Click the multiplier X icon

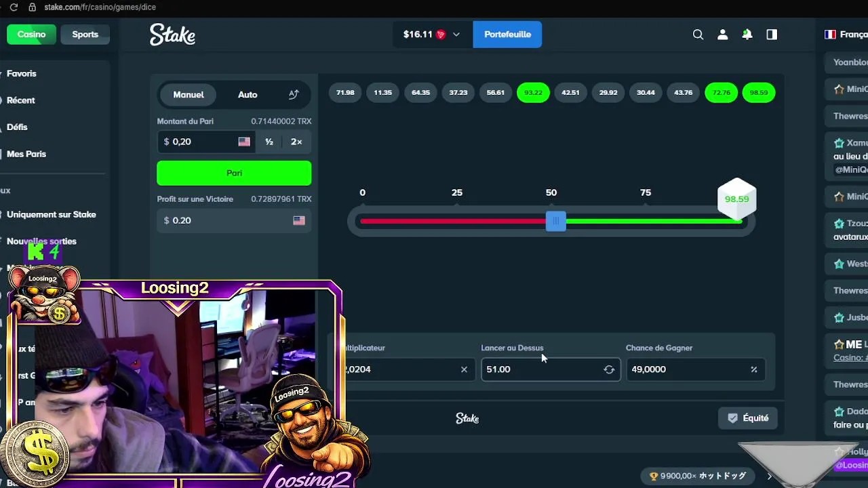[x=464, y=369]
